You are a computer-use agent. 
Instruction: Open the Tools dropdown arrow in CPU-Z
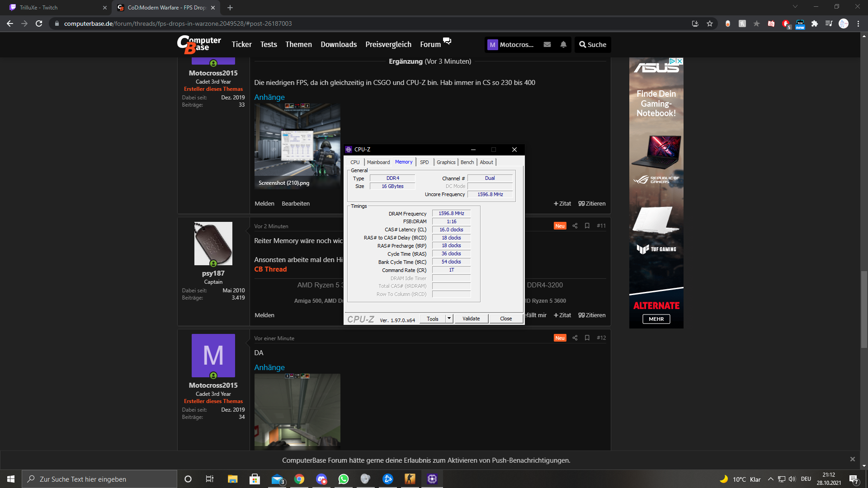(449, 319)
